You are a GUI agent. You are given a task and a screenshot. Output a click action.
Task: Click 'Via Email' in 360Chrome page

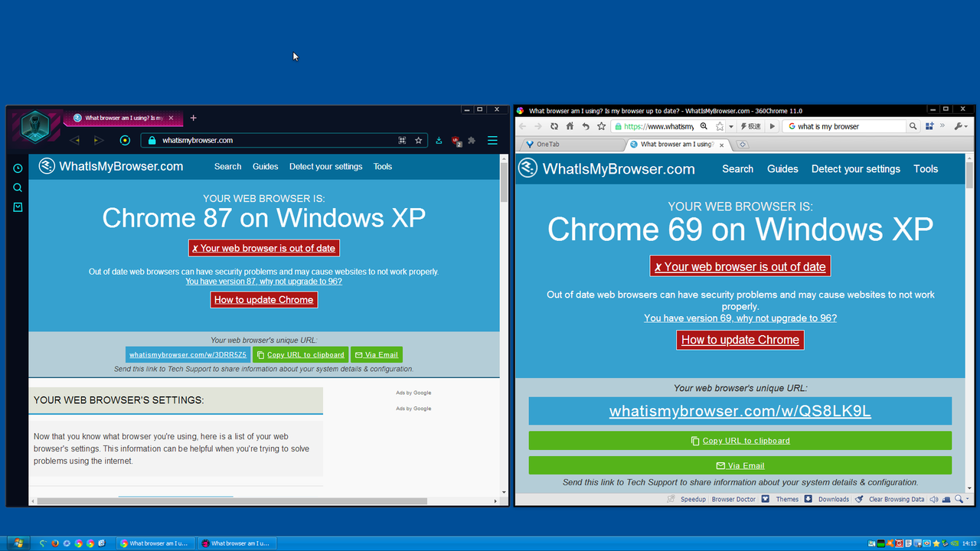click(x=740, y=465)
